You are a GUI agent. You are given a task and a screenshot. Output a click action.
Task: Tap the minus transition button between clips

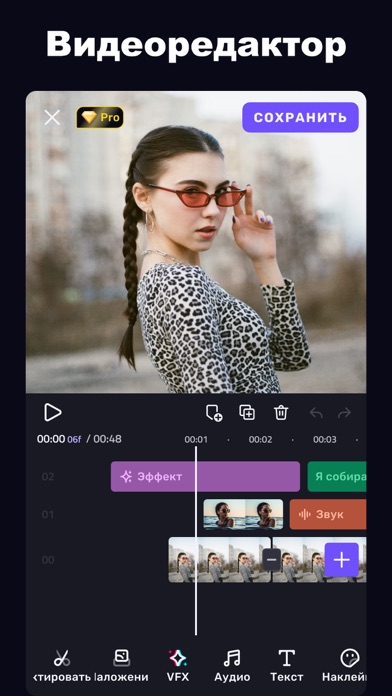[271, 560]
